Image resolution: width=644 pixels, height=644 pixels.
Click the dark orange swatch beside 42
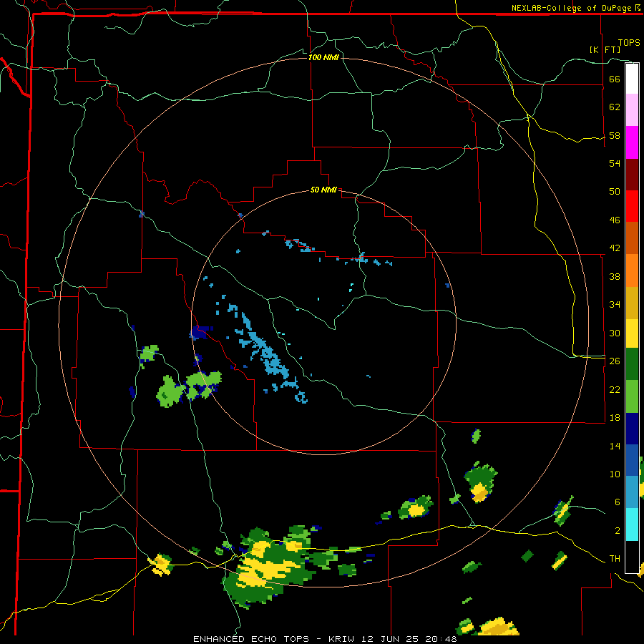pyautogui.click(x=632, y=238)
